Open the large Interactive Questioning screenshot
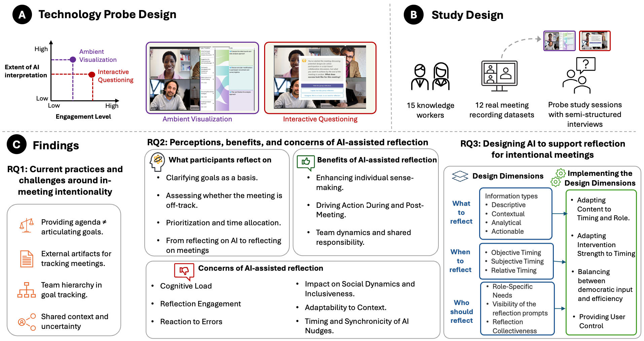644x341 pixels. [320, 78]
